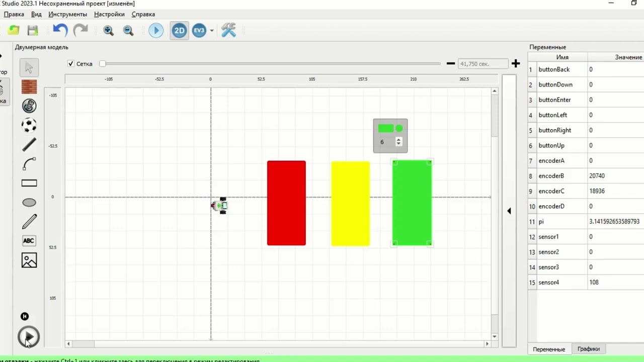Open the EV3 robot selection dropdown arrow
The height and width of the screenshot is (362, 644).
tap(212, 31)
